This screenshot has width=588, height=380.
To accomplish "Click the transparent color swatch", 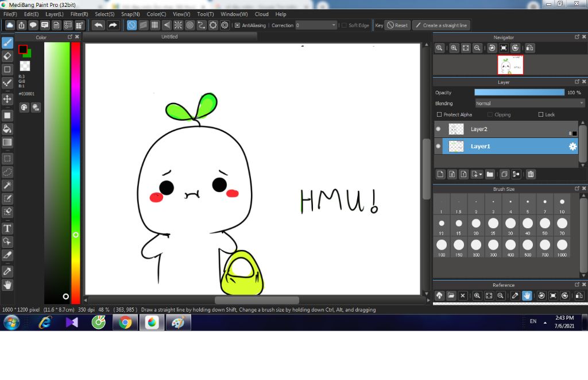I will [25, 66].
